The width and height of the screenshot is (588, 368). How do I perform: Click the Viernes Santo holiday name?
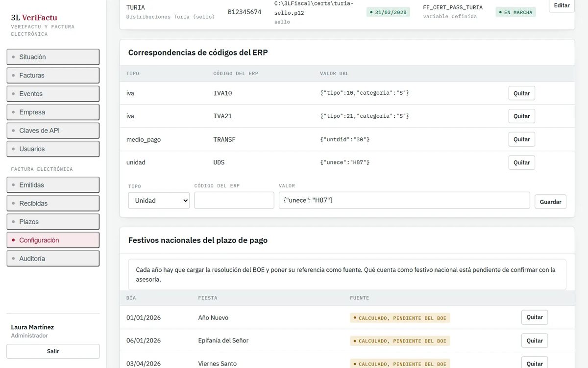click(x=217, y=364)
